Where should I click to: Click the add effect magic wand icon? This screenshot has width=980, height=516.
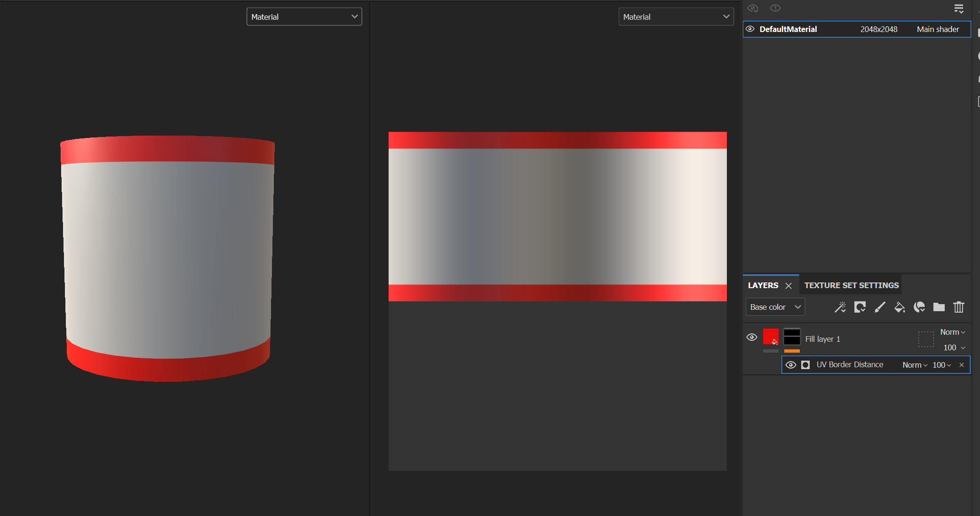(x=840, y=307)
